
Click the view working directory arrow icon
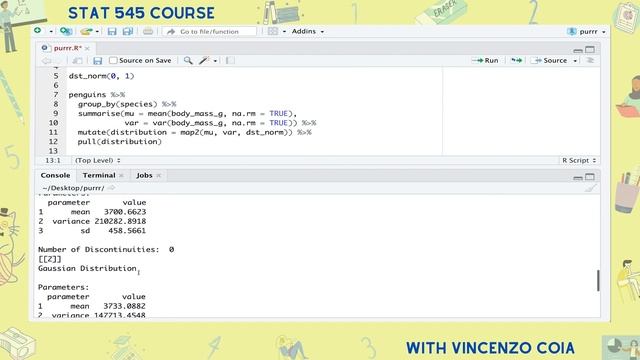pyautogui.click(x=111, y=188)
